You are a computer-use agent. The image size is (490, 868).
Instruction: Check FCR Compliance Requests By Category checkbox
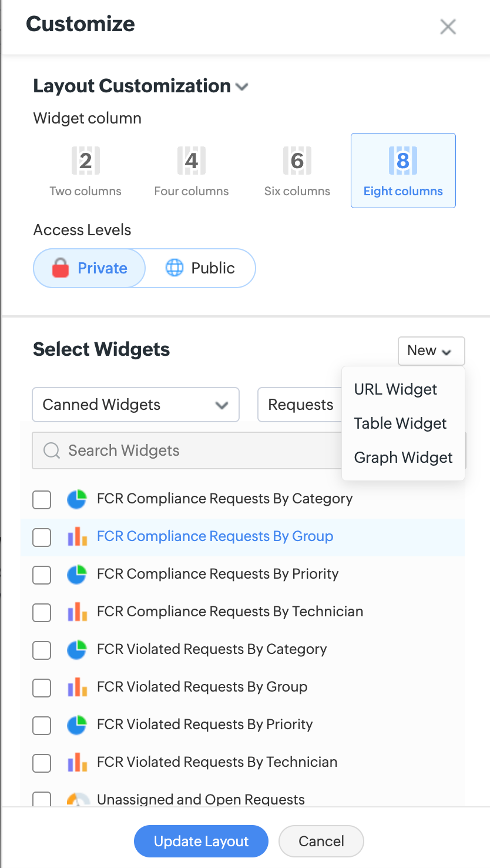pyautogui.click(x=42, y=500)
